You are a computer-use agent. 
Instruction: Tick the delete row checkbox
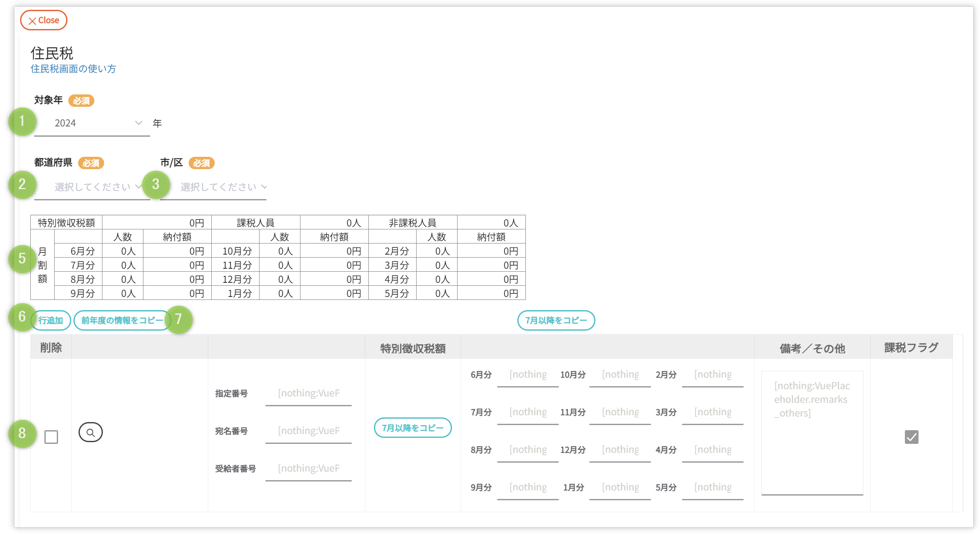tap(51, 437)
